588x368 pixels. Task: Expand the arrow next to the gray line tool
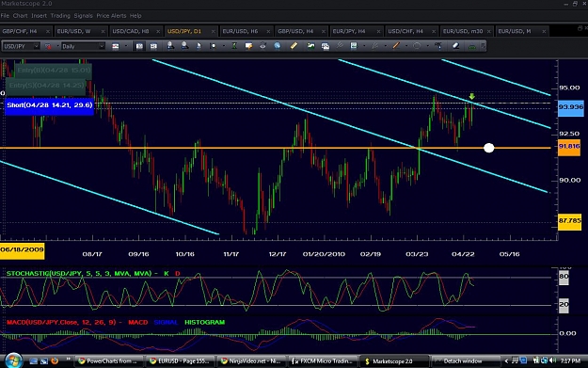pyautogui.click(x=385, y=46)
